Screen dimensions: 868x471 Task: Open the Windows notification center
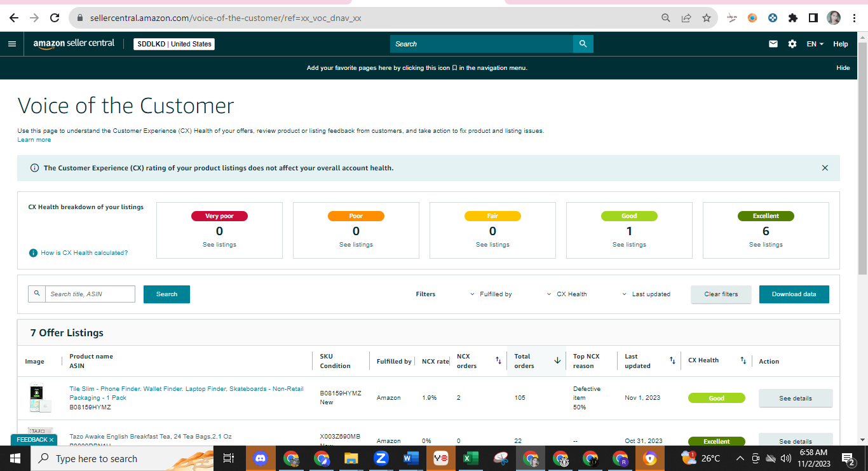coord(848,458)
